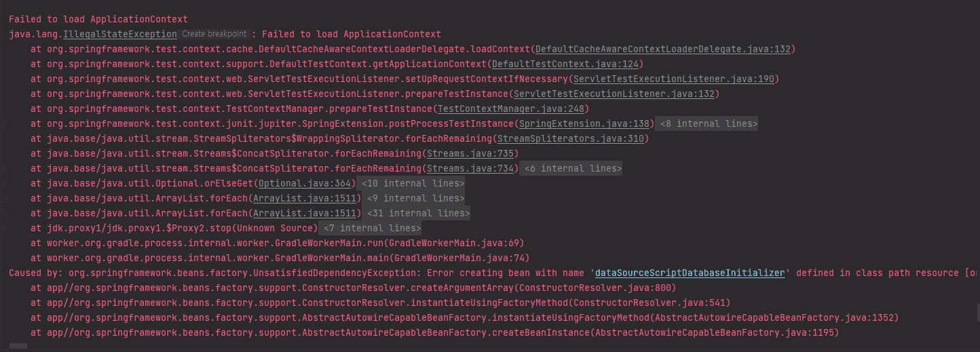The image size is (980, 352).
Task: Expand the '<7 internal lines>' folded region
Action: [371, 228]
